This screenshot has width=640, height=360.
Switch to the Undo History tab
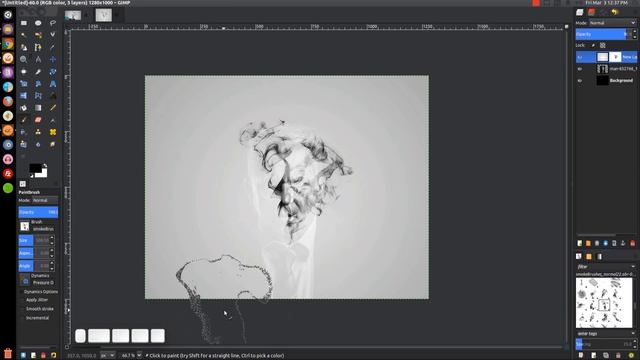615,12
